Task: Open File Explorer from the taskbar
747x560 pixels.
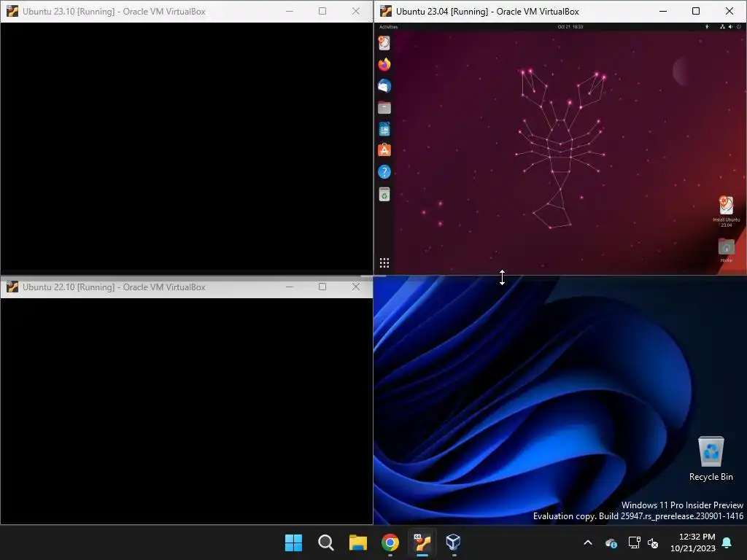Action: (357, 542)
